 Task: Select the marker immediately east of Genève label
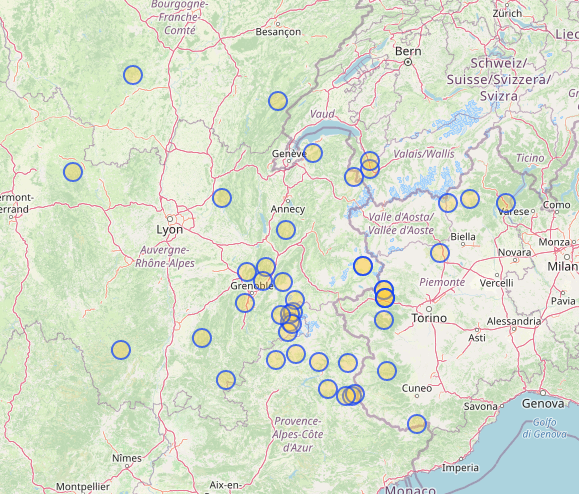click(x=313, y=153)
